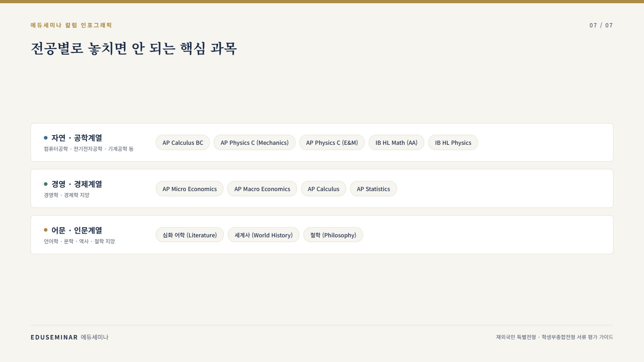Click the 심화 어학 (Literature) tag
The image size is (644, 362).
190,235
